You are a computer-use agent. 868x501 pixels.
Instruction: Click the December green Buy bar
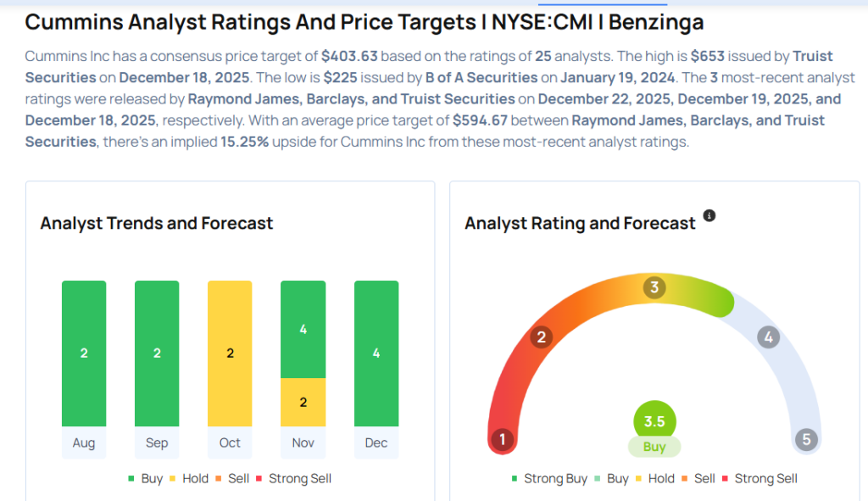pos(376,353)
